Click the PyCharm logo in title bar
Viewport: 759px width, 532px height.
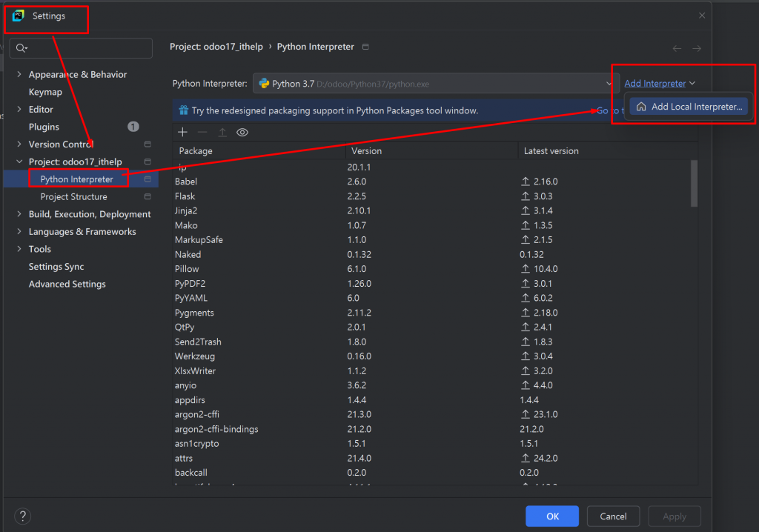point(19,16)
